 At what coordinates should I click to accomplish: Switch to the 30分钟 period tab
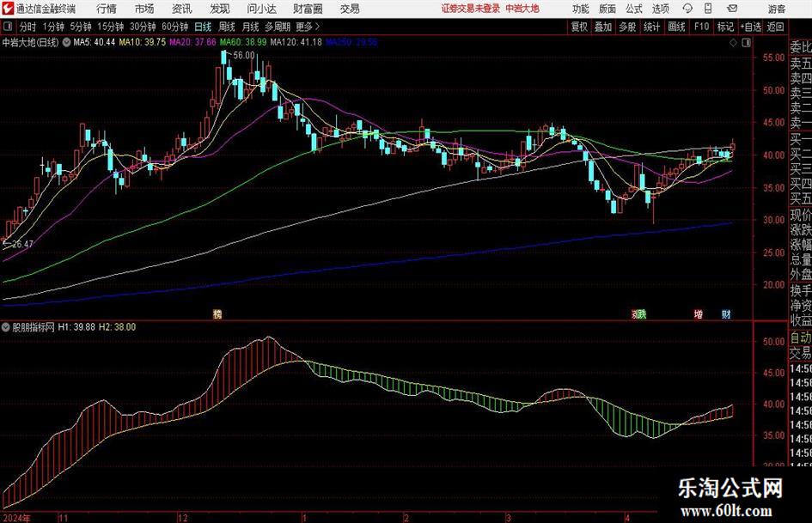click(143, 27)
